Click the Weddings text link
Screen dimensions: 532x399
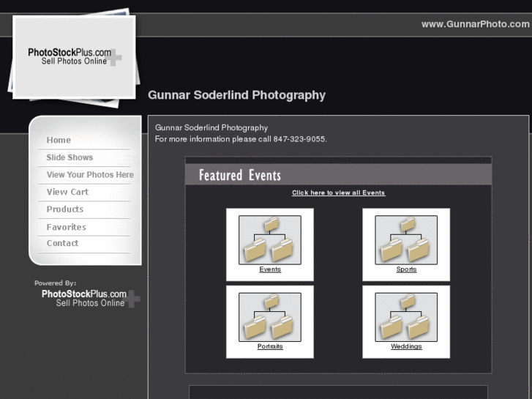pyautogui.click(x=406, y=346)
